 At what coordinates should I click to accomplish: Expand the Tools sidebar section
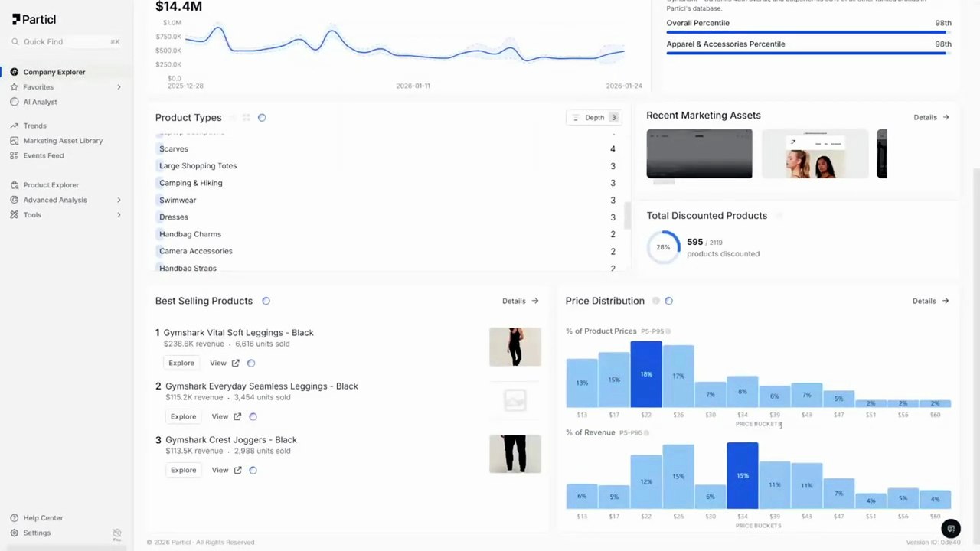pyautogui.click(x=119, y=215)
